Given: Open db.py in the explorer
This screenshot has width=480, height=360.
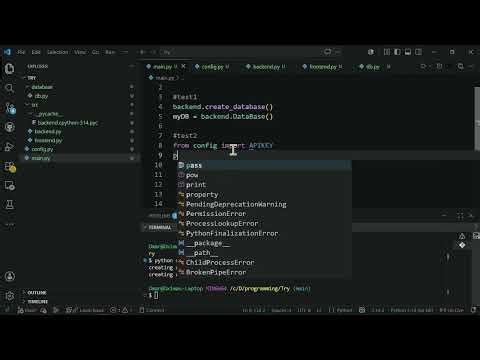Looking at the screenshot, I should pyautogui.click(x=41, y=96).
